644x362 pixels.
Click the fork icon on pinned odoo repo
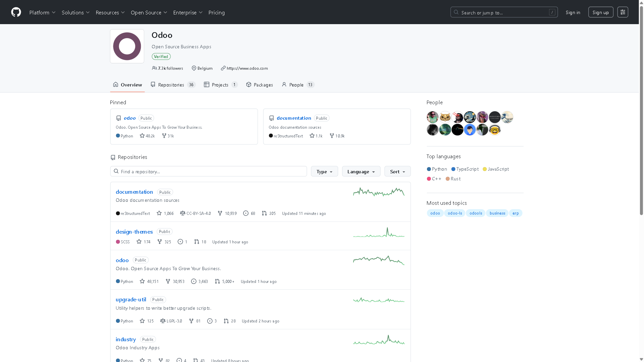coord(163,135)
